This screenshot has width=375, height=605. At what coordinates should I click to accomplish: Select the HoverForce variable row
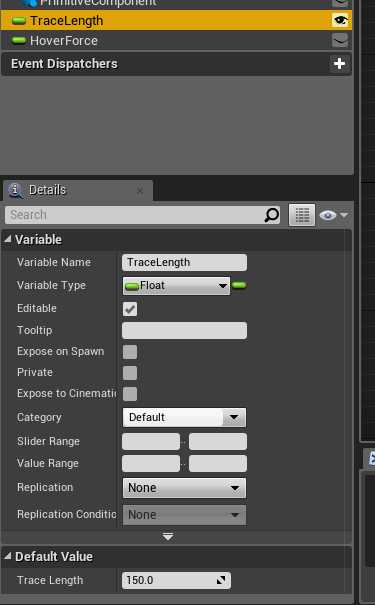[176, 41]
